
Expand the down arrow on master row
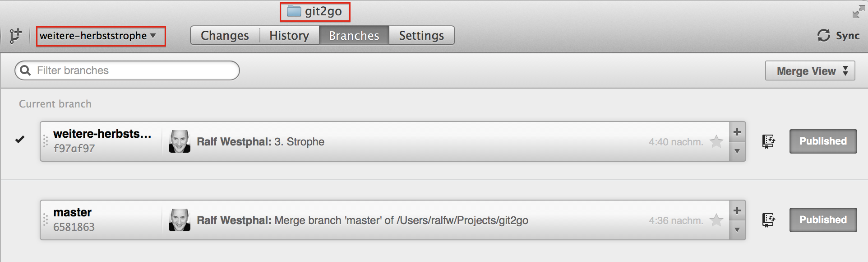coord(737,230)
